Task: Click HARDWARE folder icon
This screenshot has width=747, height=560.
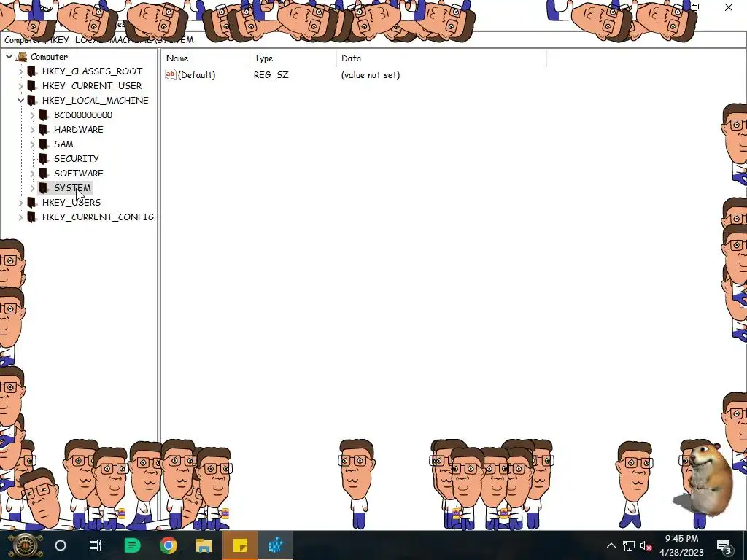Action: pyautogui.click(x=43, y=130)
